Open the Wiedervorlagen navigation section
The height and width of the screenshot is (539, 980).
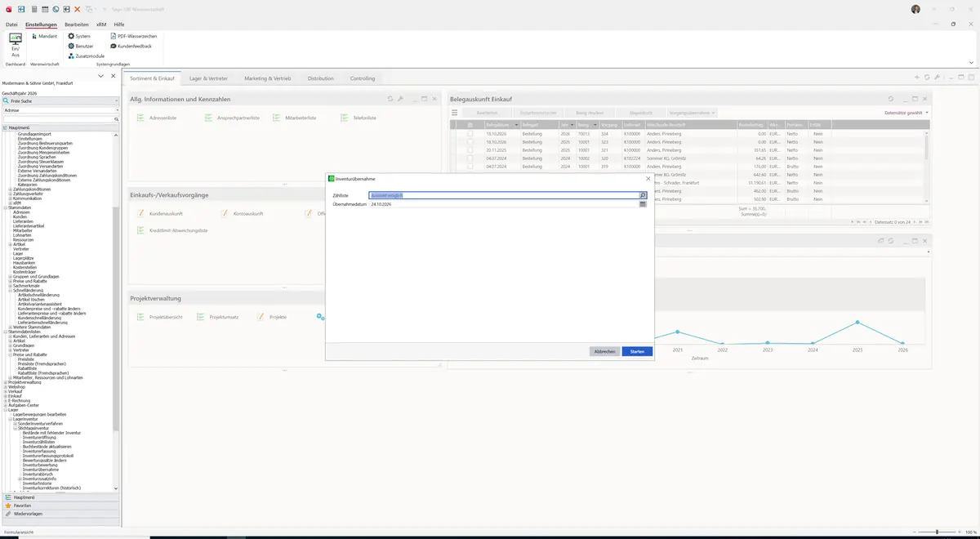tap(60, 514)
